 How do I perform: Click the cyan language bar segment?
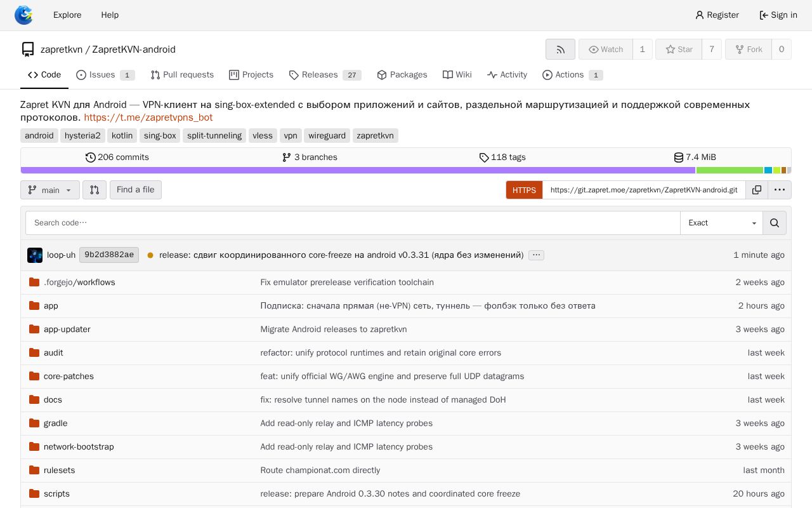coord(768,170)
